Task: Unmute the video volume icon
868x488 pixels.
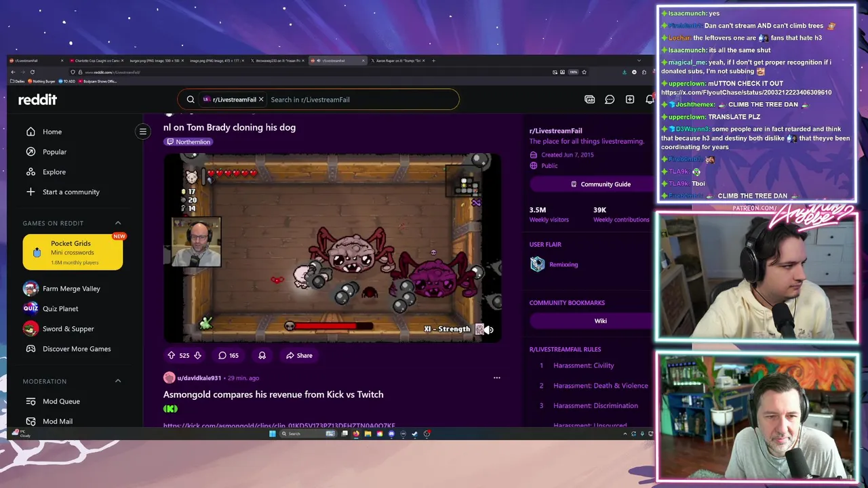Action: [x=488, y=330]
